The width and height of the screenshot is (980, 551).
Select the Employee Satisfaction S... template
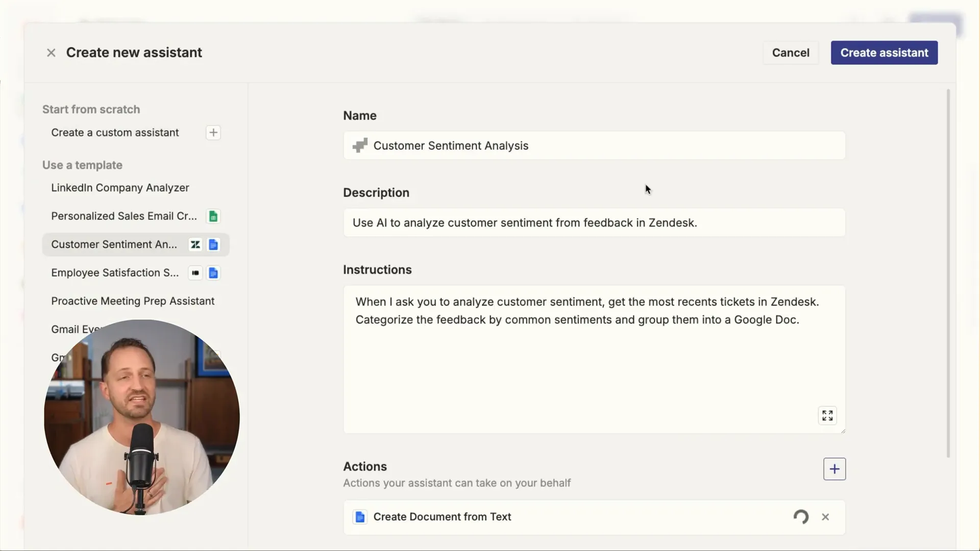115,272
